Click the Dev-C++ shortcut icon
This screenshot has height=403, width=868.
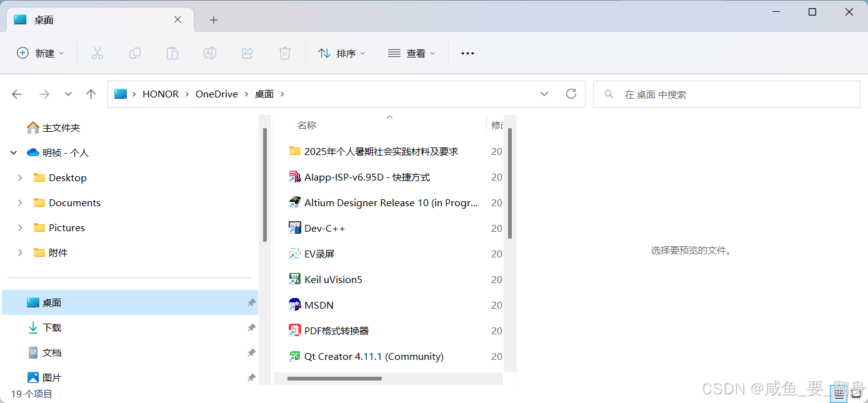295,228
